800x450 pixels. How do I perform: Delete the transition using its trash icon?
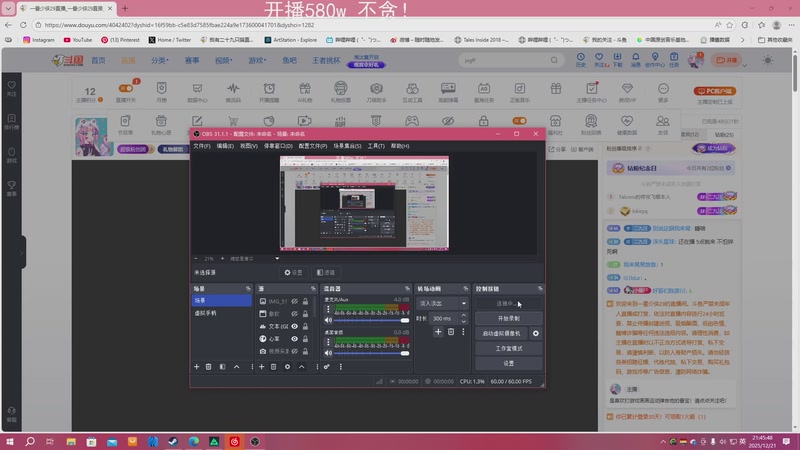[451, 332]
